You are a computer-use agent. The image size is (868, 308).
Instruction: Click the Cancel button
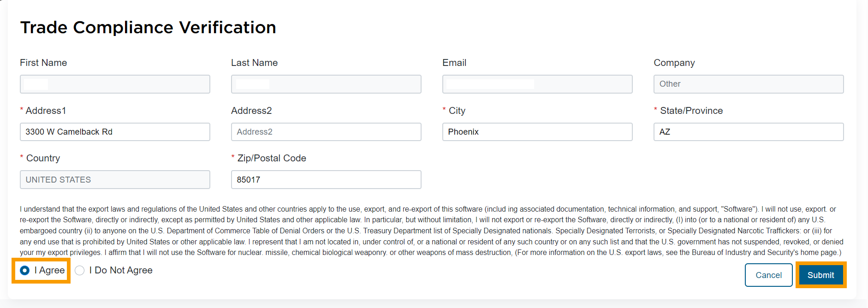(x=768, y=275)
